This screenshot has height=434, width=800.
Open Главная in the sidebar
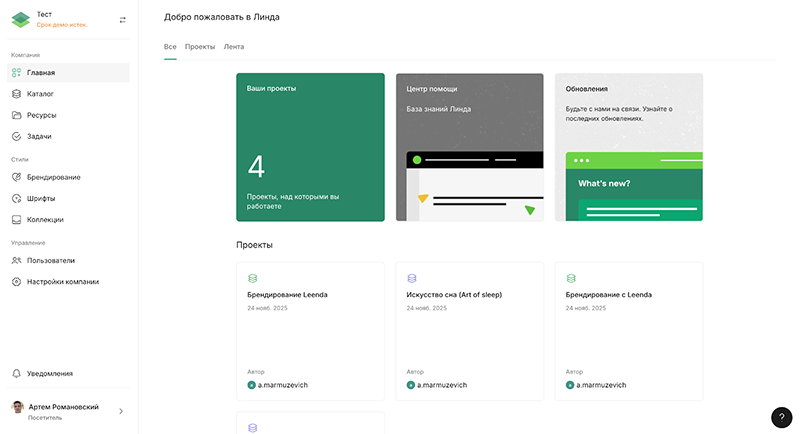[41, 73]
